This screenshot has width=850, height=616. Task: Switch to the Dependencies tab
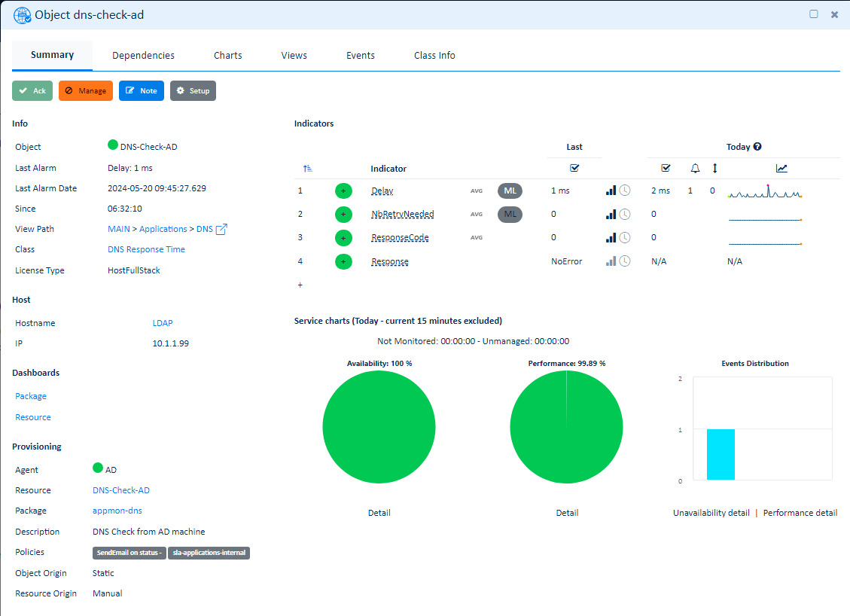[x=143, y=56]
